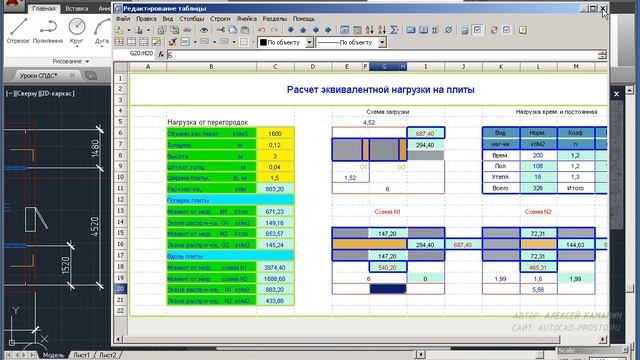This screenshot has width=640, height=360.
Task: Expand formula bar with right-edge arrows
Action: click(602, 55)
